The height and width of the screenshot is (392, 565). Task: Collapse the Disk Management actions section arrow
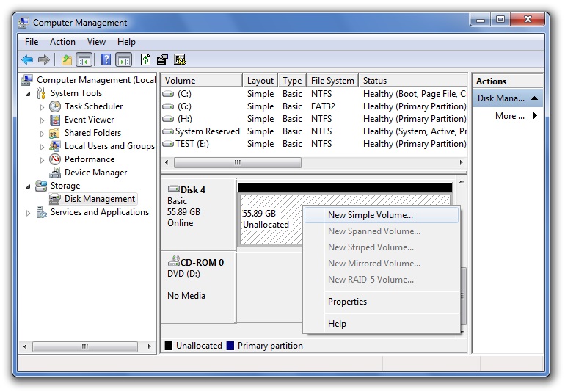[x=535, y=98]
